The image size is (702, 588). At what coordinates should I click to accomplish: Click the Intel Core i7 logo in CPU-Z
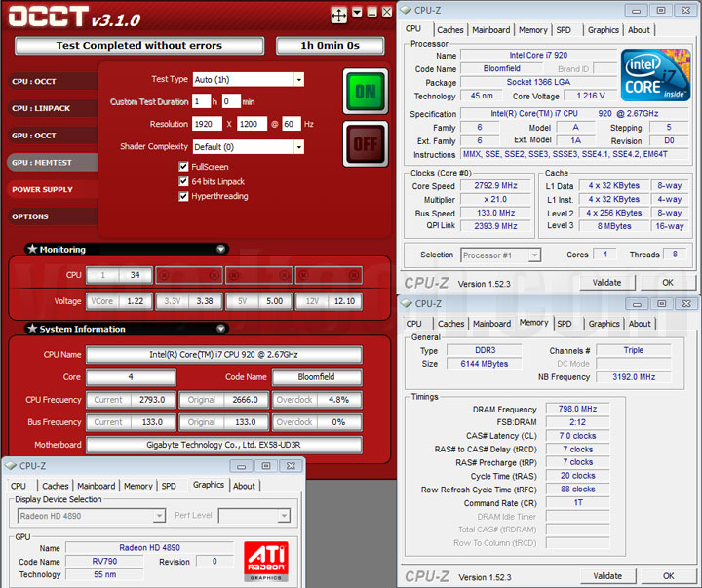point(655,75)
